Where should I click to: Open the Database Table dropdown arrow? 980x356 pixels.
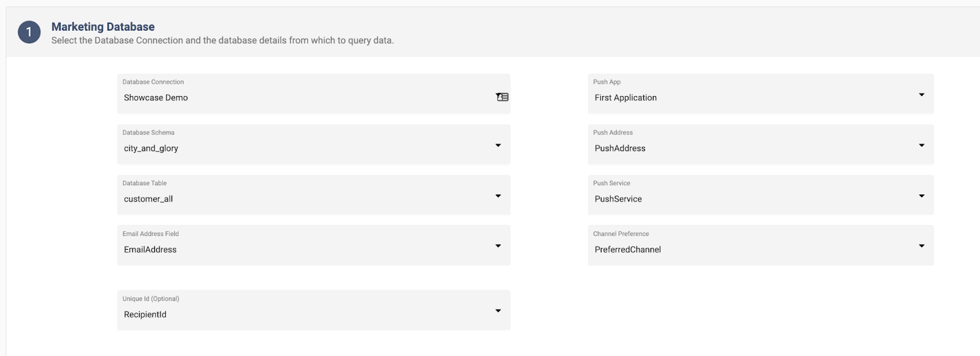tap(498, 196)
